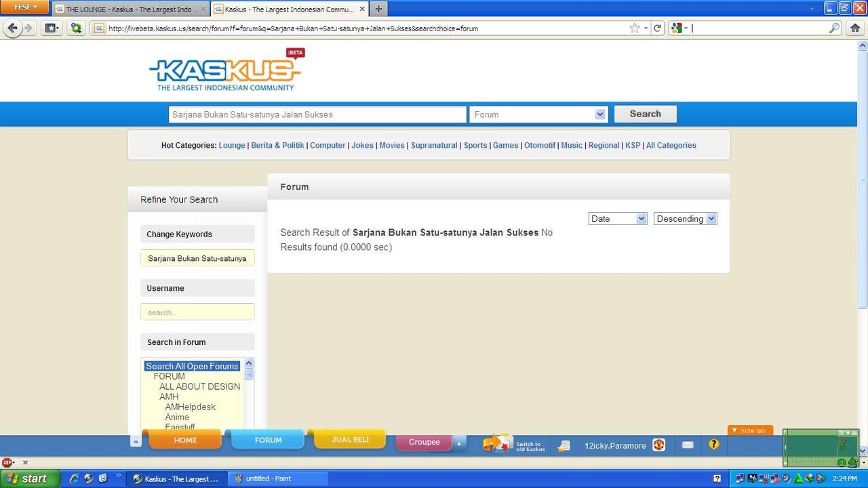Open the Google search engine selector dropdown

click(x=679, y=28)
